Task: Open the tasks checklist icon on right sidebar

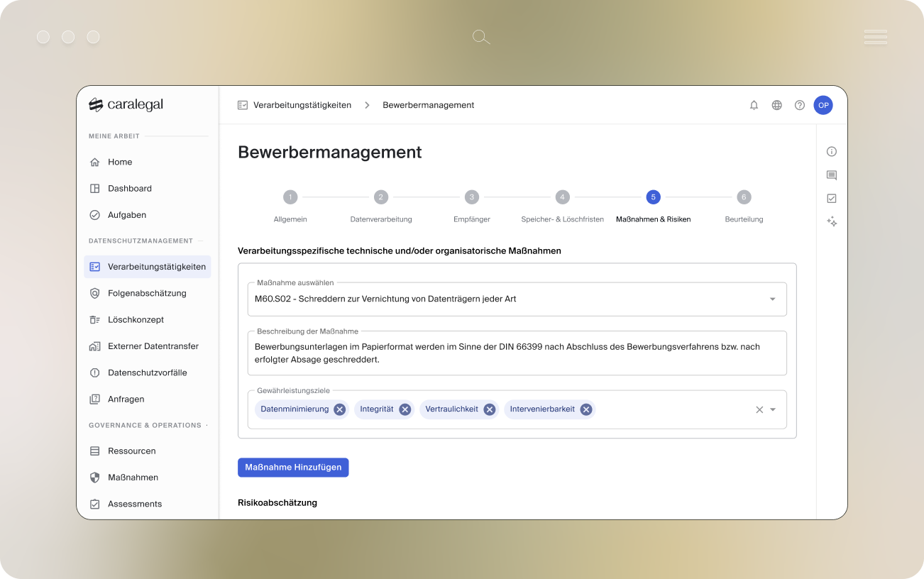Action: click(x=831, y=198)
